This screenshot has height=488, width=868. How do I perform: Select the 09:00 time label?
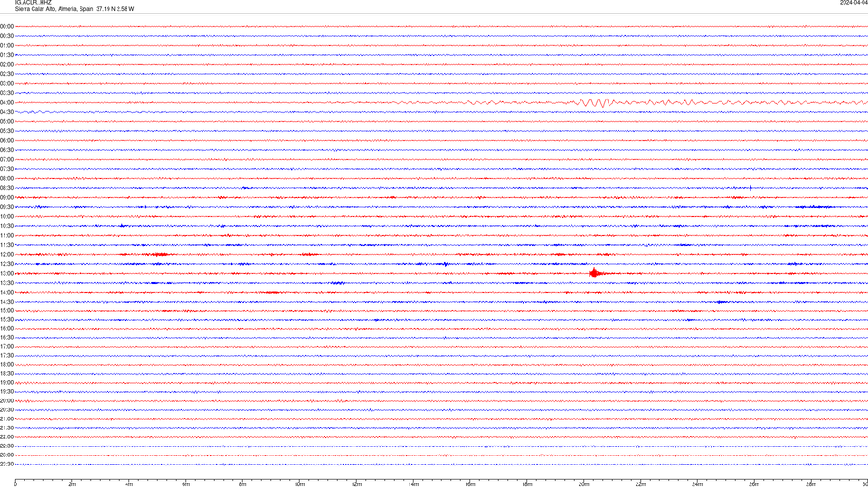tap(6, 198)
